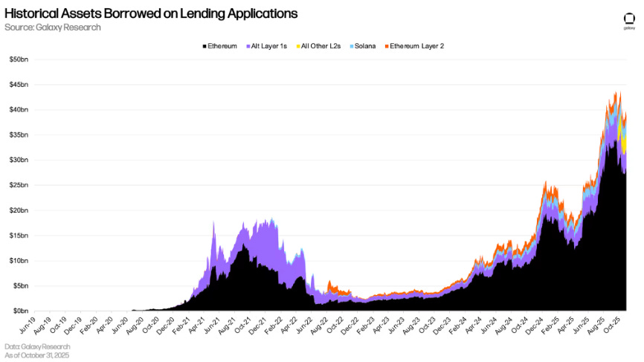644x362 pixels.
Task: Click the Dec-20 x-axis label
Action: [x=167, y=324]
